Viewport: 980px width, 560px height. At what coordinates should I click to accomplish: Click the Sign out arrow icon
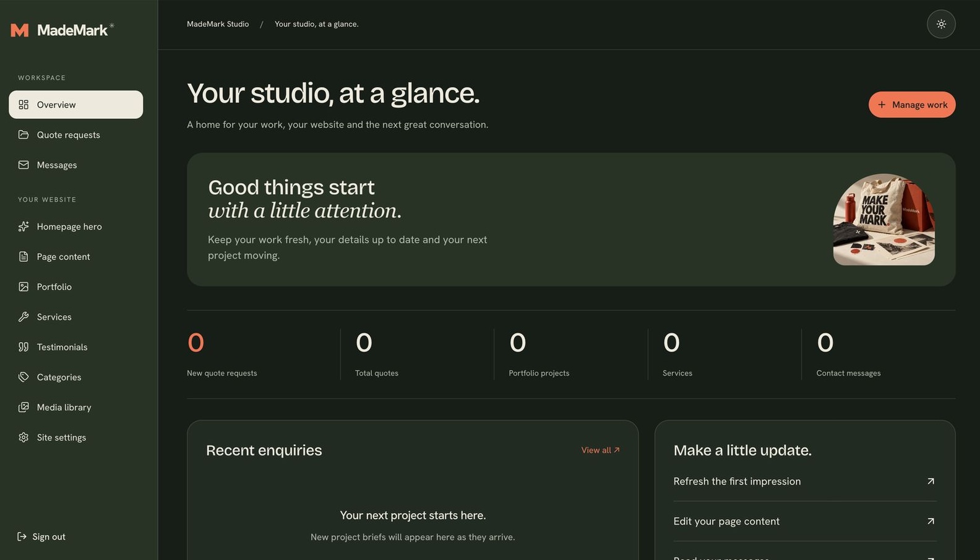[x=22, y=536]
